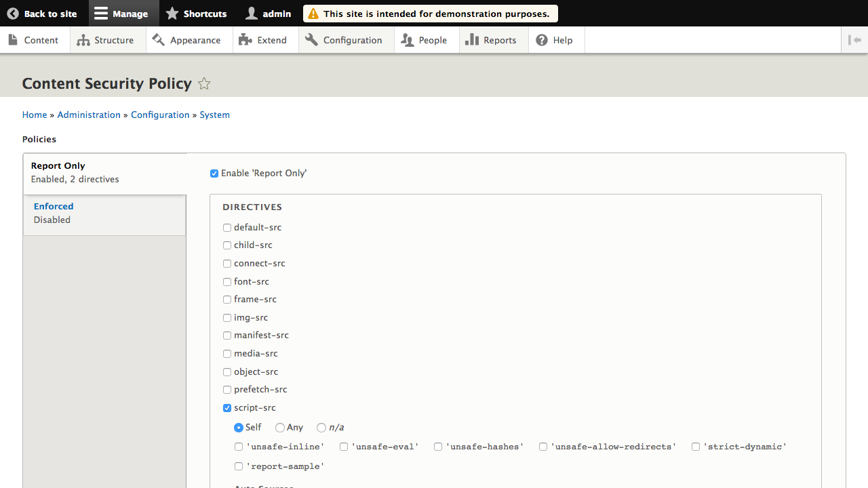This screenshot has height=488, width=868.
Task: Click the Content Security Policy heading
Action: (x=107, y=83)
